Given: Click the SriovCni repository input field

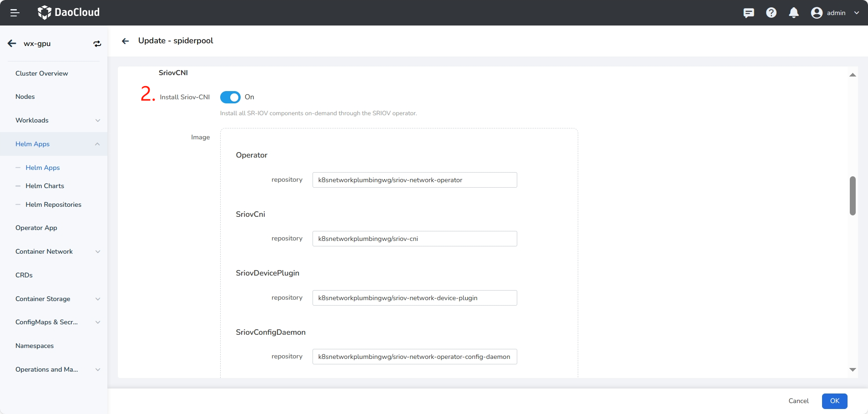Looking at the screenshot, I should pos(414,239).
